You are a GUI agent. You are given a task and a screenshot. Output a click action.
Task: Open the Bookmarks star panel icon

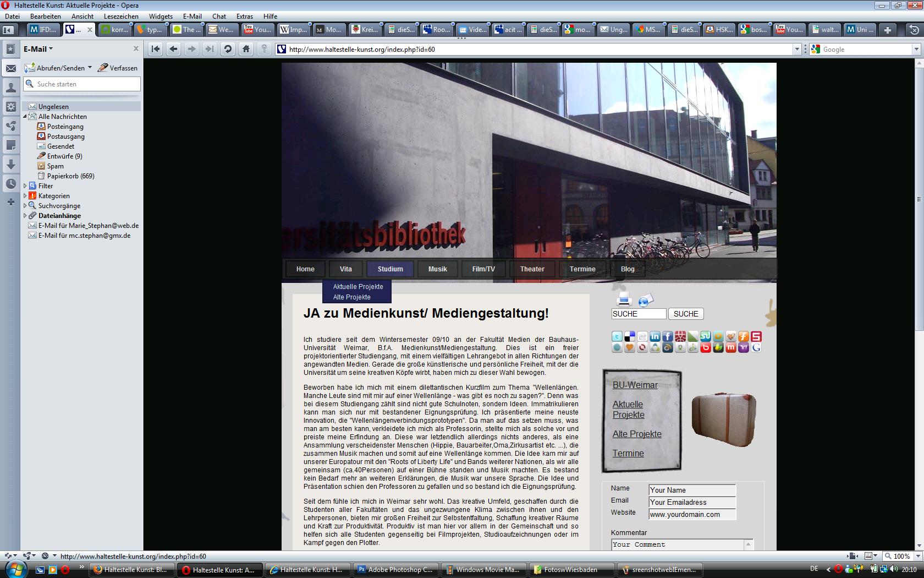click(x=10, y=49)
